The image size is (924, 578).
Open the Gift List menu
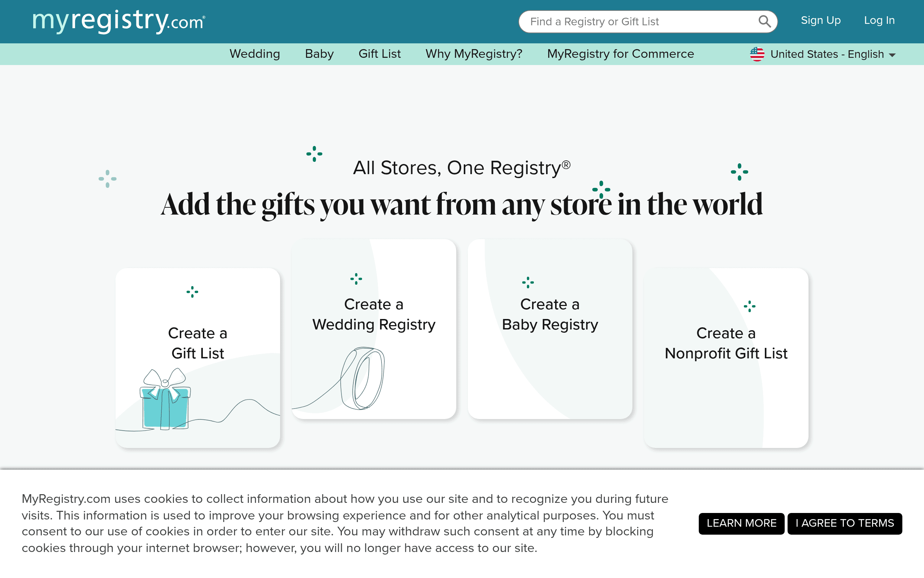click(380, 54)
